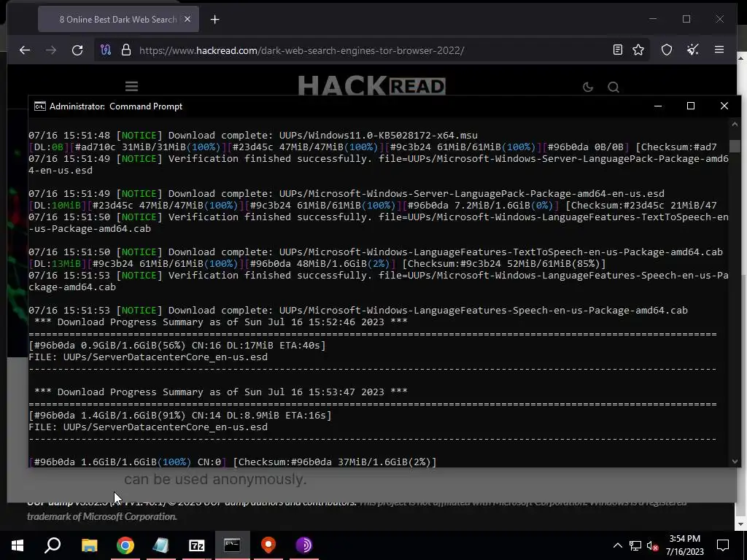
Task: Open the Hackread search magnifier
Action: [x=614, y=87]
